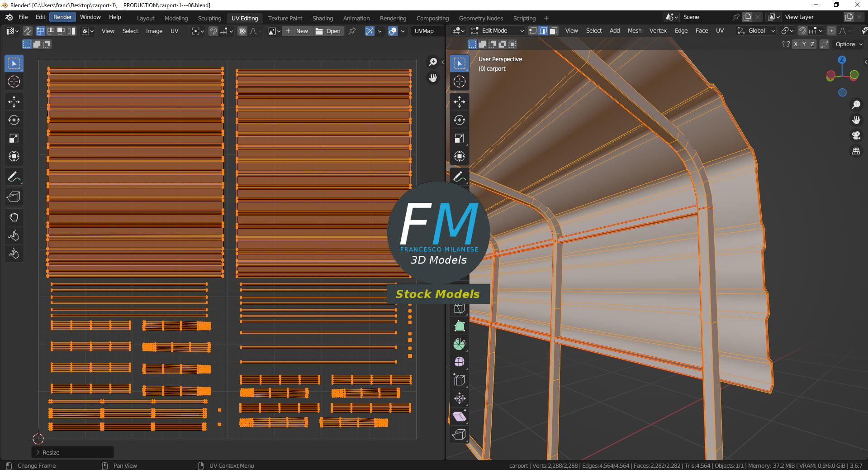
Task: Select the Move tool in UV editor
Action: [x=14, y=102]
